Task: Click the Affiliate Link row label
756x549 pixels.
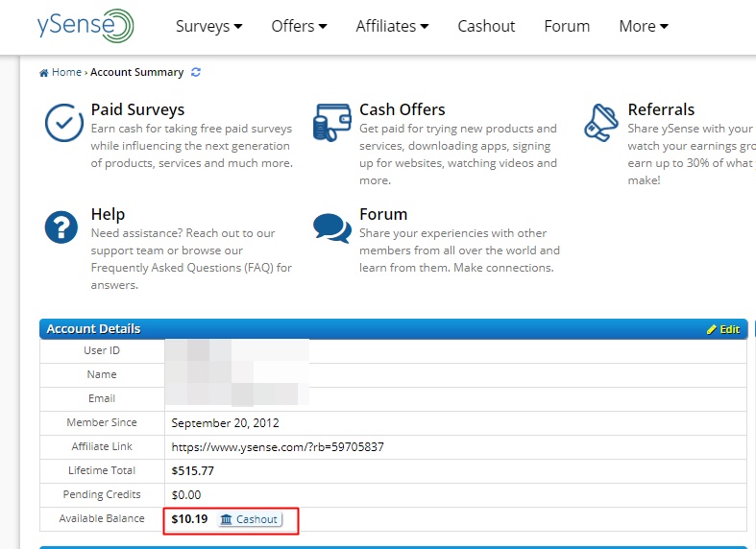Action: click(x=102, y=447)
